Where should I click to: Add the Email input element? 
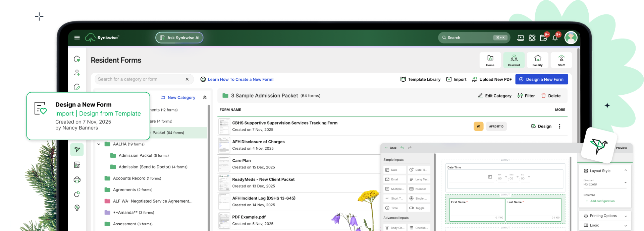(394, 179)
